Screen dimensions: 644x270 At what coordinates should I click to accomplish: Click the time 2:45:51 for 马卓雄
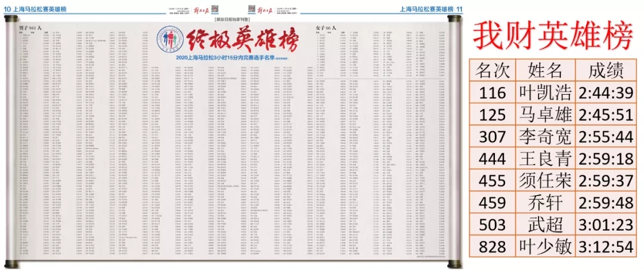tap(605, 115)
